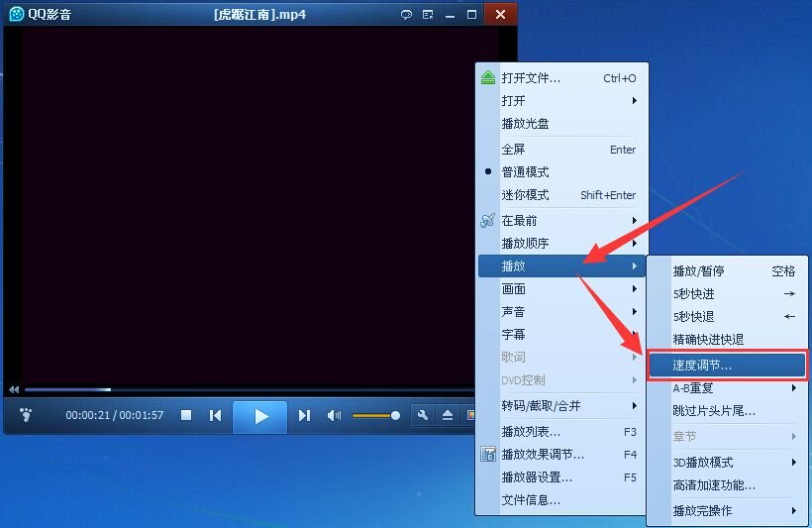
Task: Open the feedback speech bubble icon
Action: click(407, 15)
